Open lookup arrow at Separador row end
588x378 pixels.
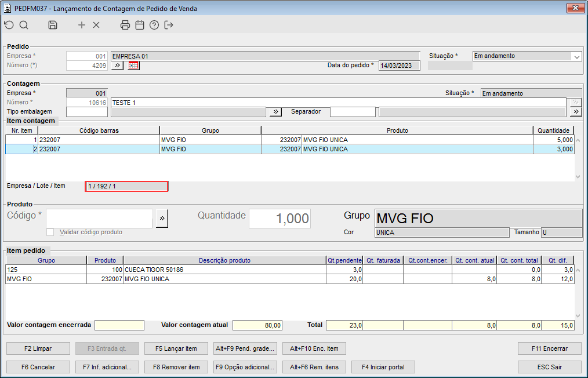[576, 112]
